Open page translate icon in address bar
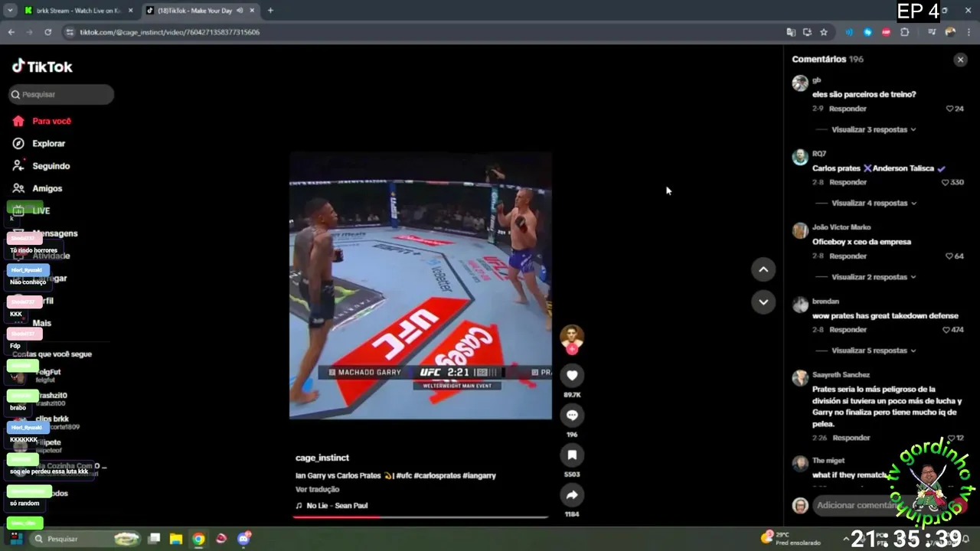The height and width of the screenshot is (551, 980). [x=791, y=32]
